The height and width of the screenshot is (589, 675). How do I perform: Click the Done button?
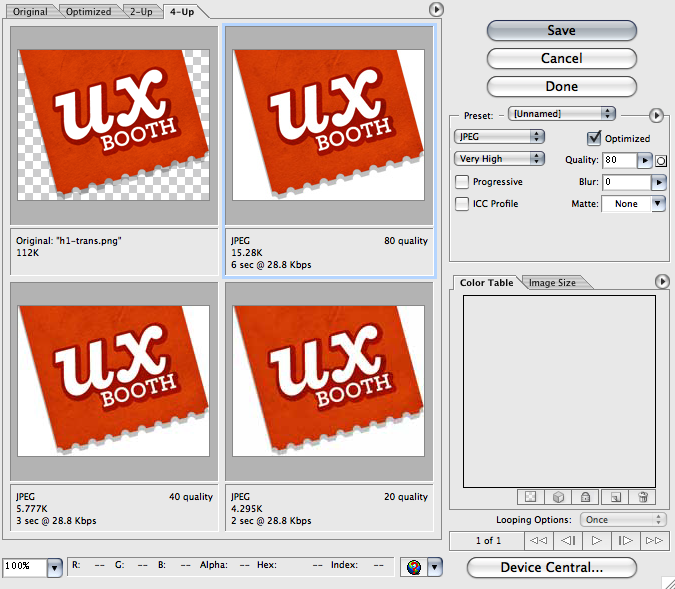click(x=561, y=86)
